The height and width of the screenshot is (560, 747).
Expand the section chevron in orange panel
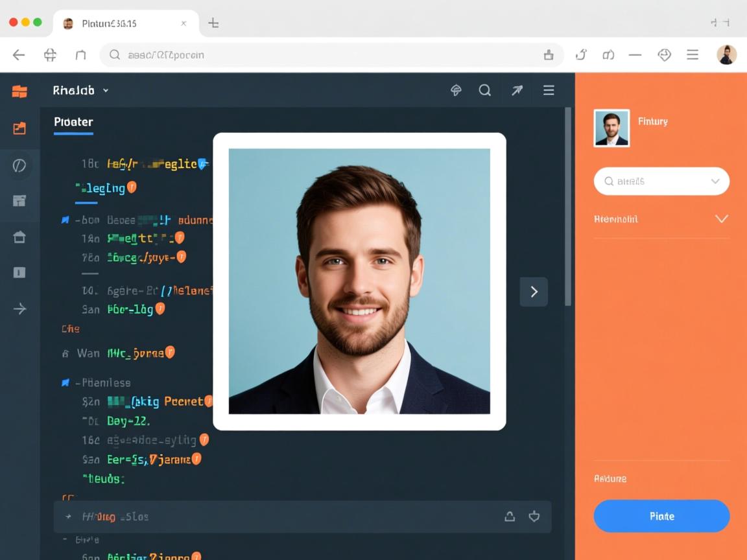click(x=721, y=219)
